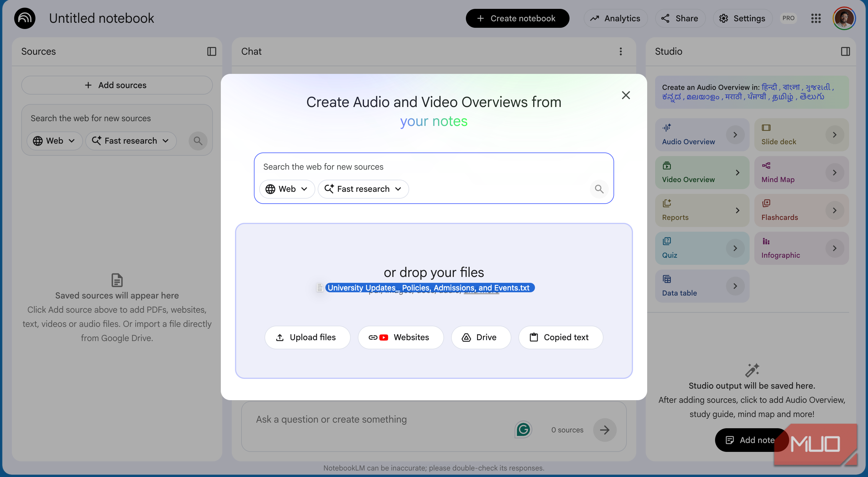Screen dimensions: 868x477
Task: Click the Untitled notebook title
Action: coord(102,18)
